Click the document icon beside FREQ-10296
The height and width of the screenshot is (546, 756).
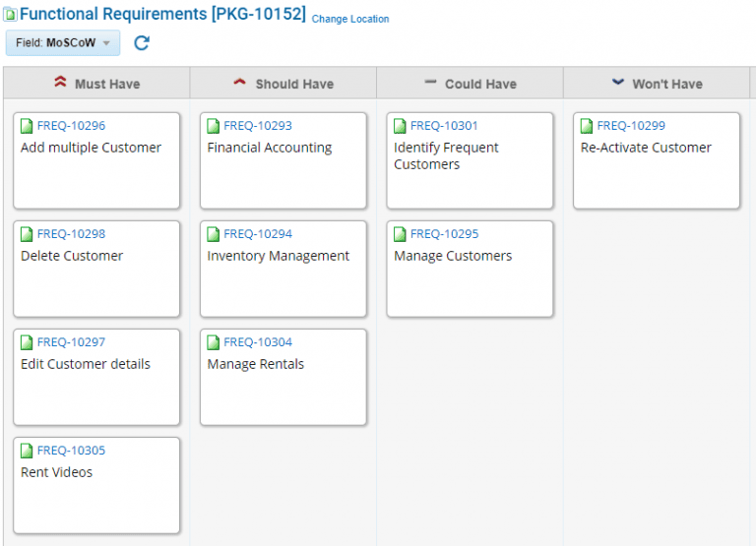tap(27, 126)
